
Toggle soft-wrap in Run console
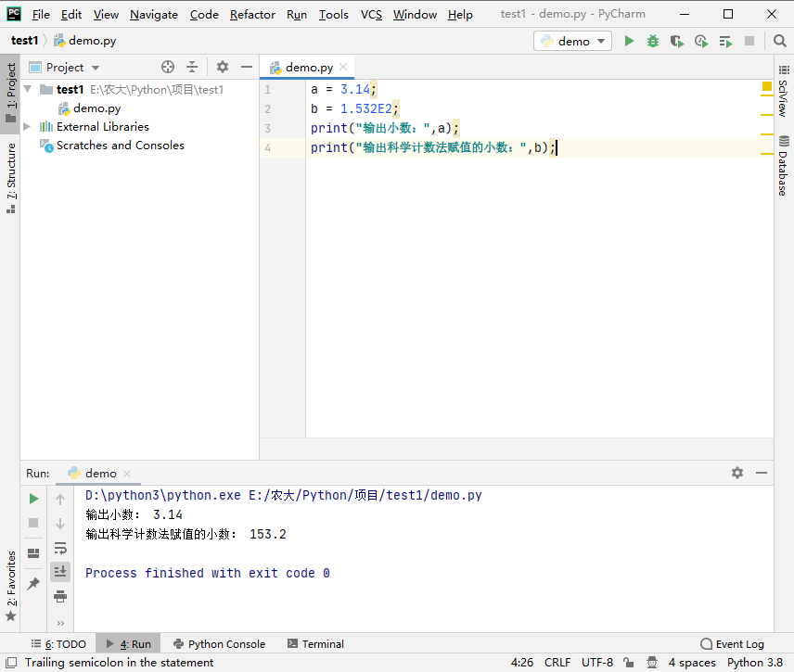pos(60,548)
